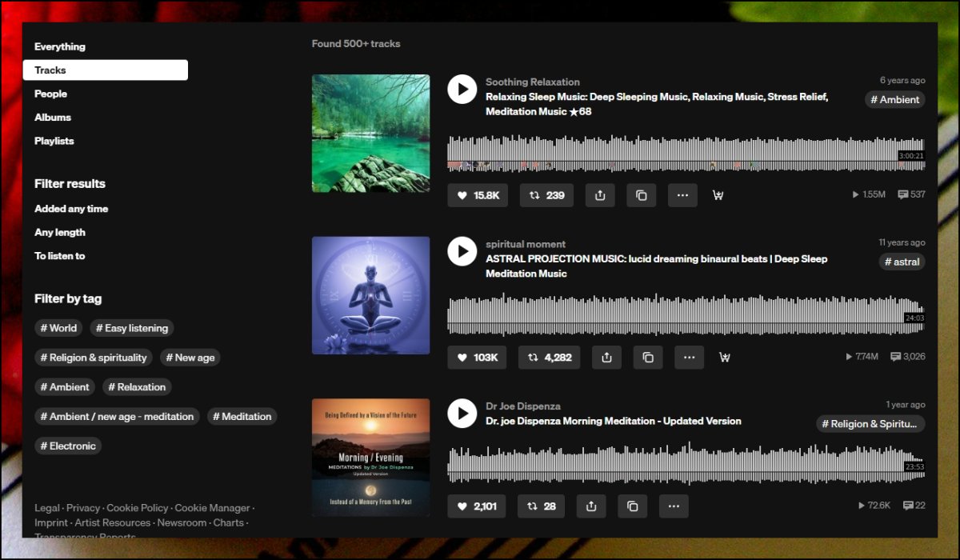The width and height of the screenshot is (960, 560).
Task: Play the Relaxing Sleep Music track
Action: 462,89
